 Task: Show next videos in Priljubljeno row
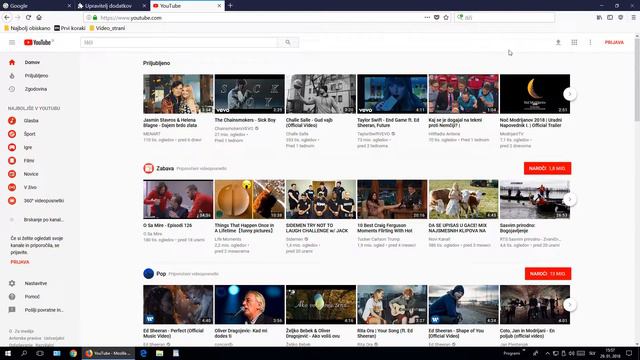point(570,94)
